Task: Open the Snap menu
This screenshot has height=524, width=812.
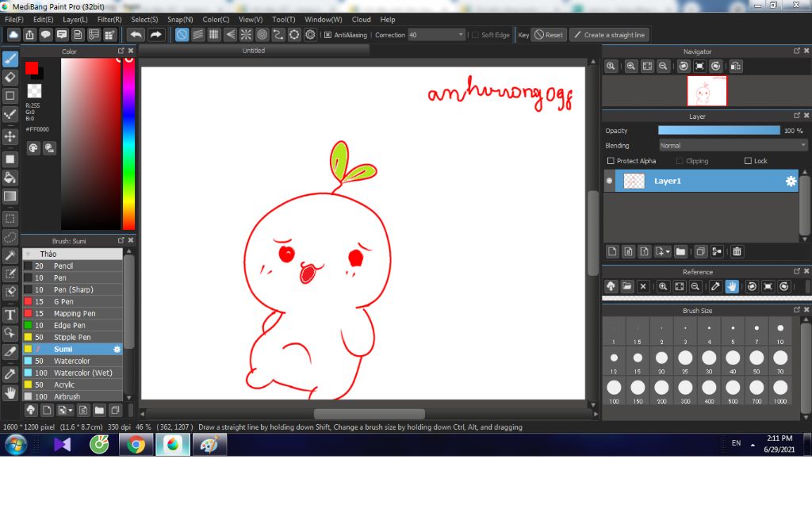Action: point(180,19)
